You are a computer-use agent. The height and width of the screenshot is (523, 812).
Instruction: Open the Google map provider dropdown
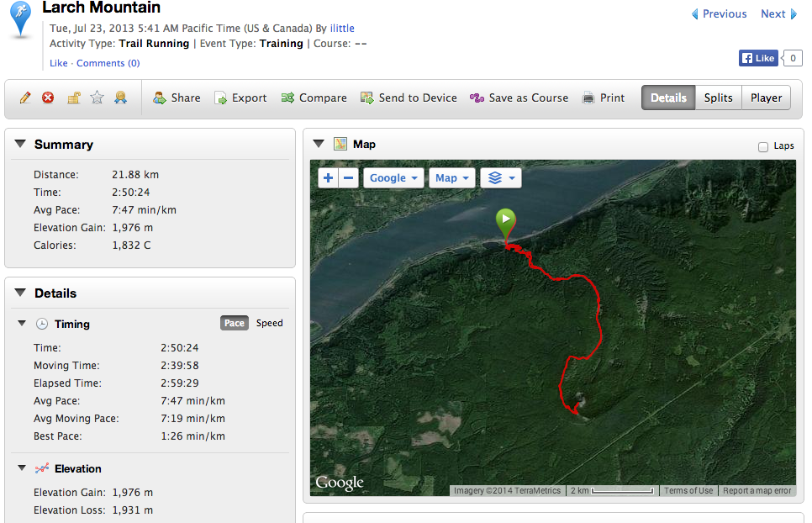click(x=393, y=177)
